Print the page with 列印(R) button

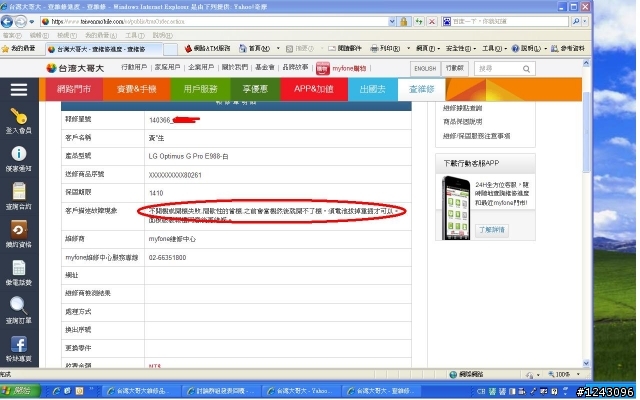(385, 48)
